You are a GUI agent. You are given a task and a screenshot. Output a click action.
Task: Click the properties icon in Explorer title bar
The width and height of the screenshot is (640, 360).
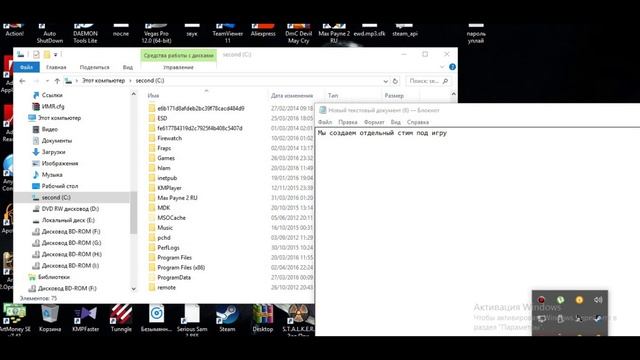[36, 54]
